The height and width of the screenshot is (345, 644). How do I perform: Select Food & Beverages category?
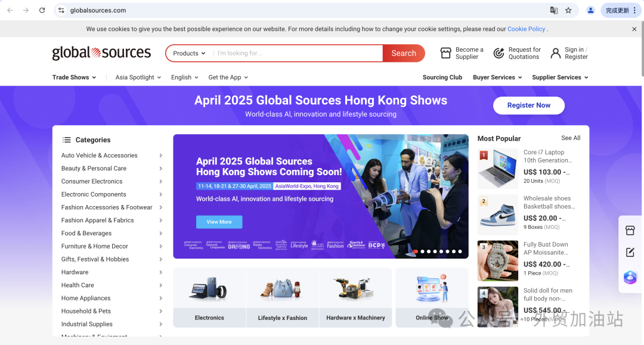86,233
